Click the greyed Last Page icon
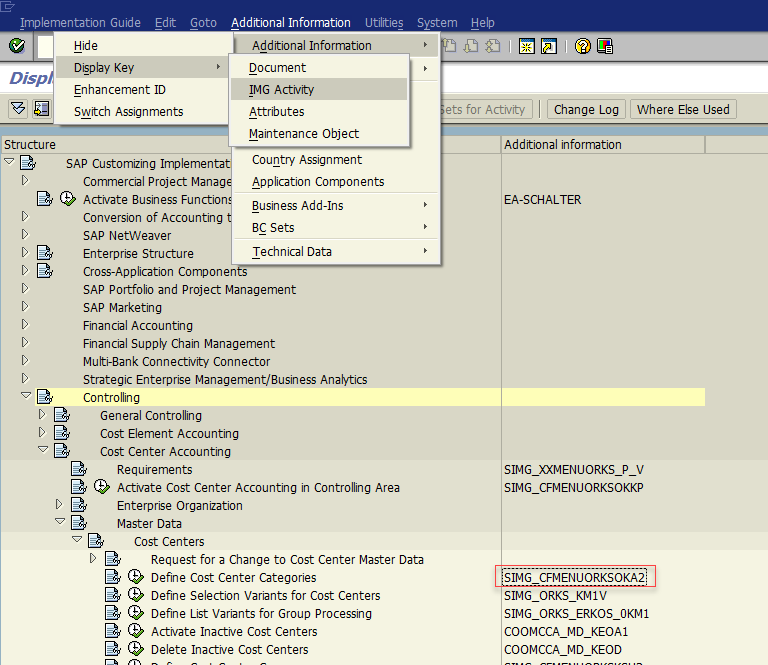The height and width of the screenshot is (665, 768). click(x=493, y=47)
